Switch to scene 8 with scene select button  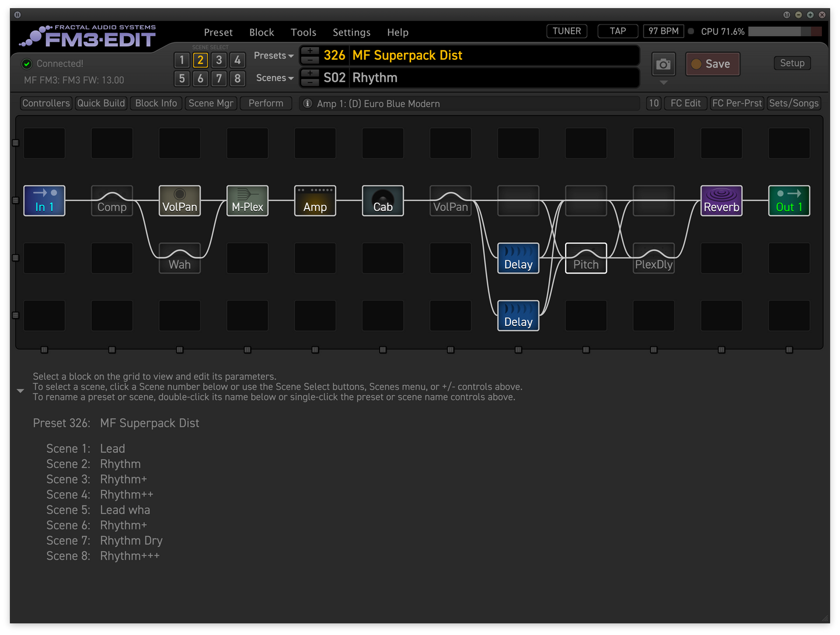coord(237,78)
